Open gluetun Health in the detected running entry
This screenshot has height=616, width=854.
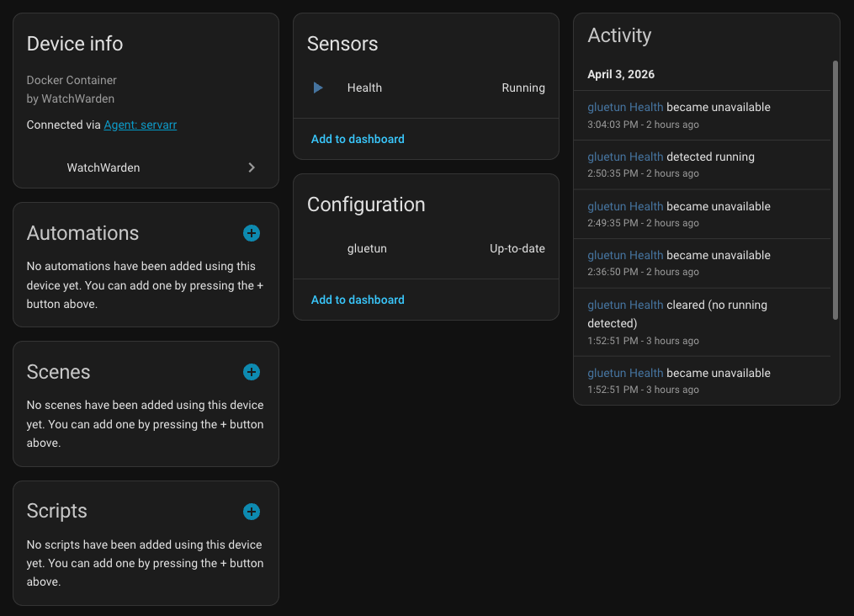pyautogui.click(x=623, y=157)
